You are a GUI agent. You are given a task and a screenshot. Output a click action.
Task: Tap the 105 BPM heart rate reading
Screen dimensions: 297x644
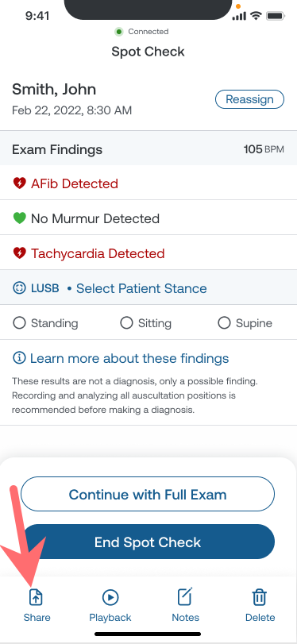click(264, 149)
